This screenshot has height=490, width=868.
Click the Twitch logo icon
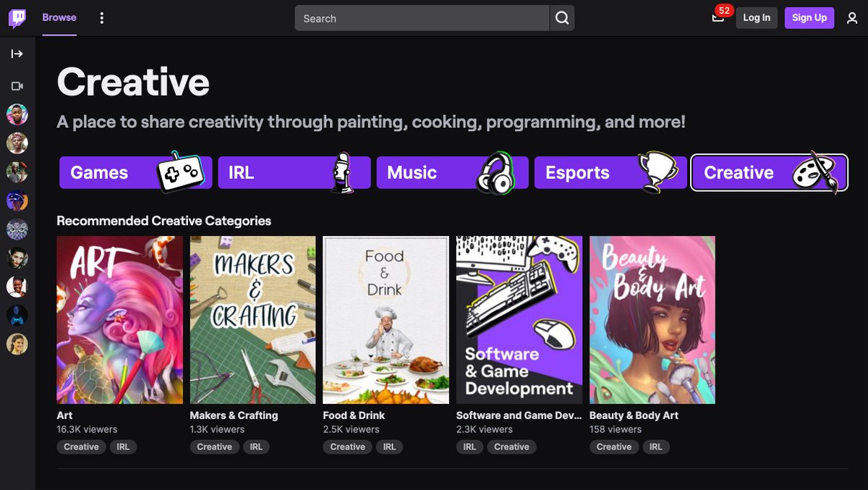[x=16, y=17]
